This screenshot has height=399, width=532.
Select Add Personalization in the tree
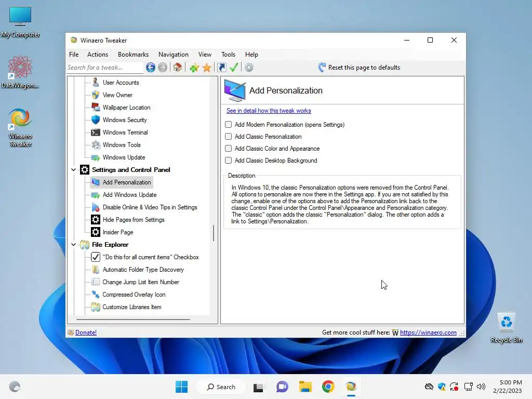click(127, 182)
